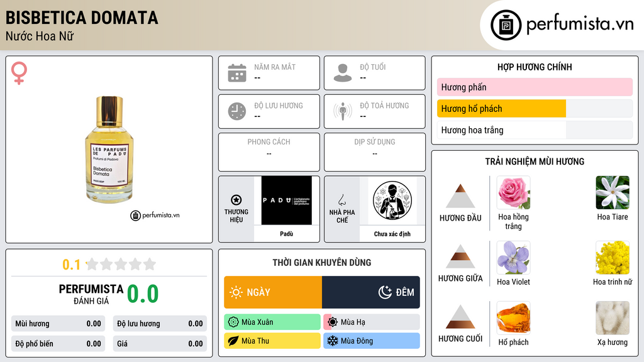Click the clock icon for Độ lưu hương

[237, 111]
